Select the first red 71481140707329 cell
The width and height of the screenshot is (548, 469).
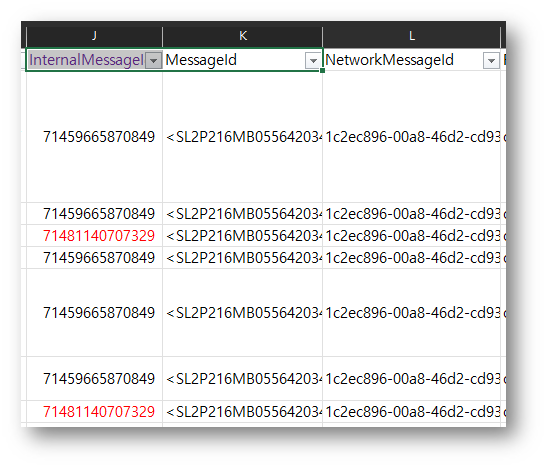tap(94, 236)
